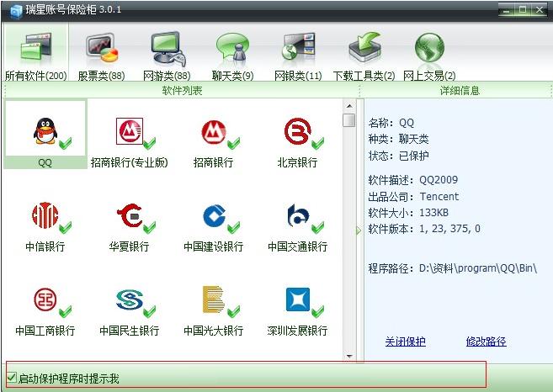Click the 出品公司: Tencent line
This screenshot has width=553, height=392.
(x=413, y=196)
